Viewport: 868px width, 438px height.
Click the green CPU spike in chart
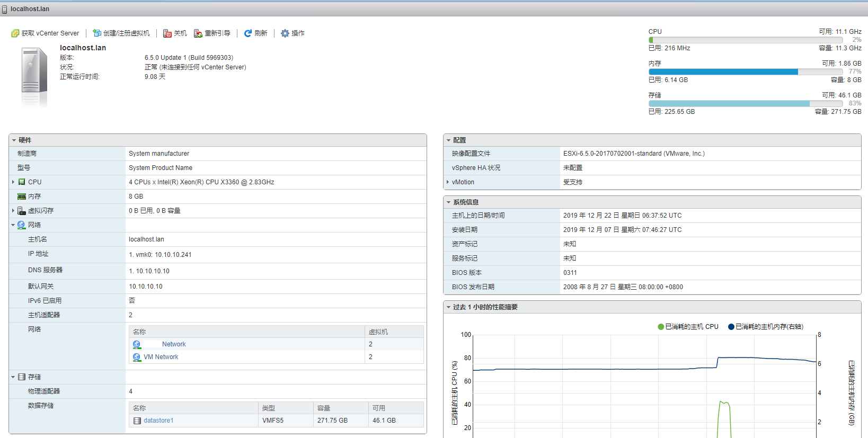tap(724, 418)
